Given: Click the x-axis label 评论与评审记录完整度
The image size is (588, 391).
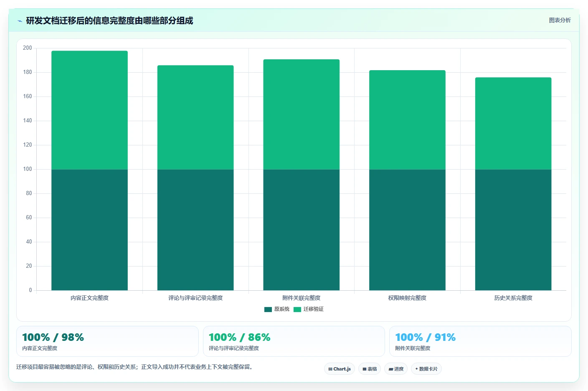Looking at the screenshot, I should point(195,298).
